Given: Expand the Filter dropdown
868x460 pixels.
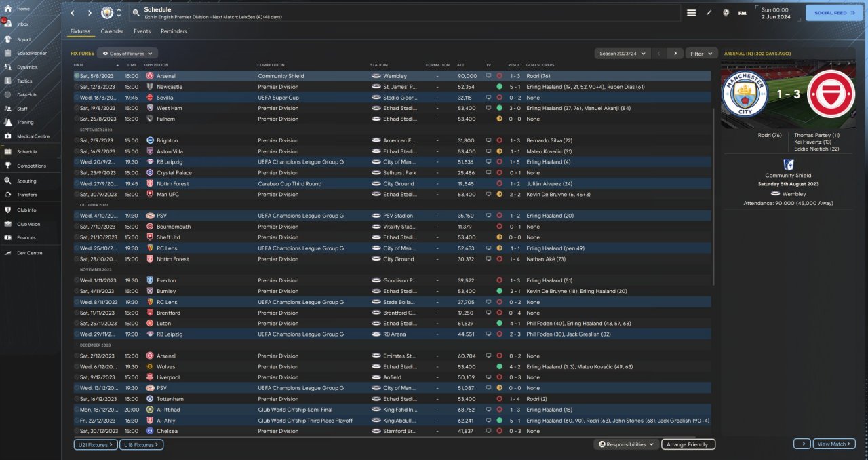Looking at the screenshot, I should (x=701, y=53).
